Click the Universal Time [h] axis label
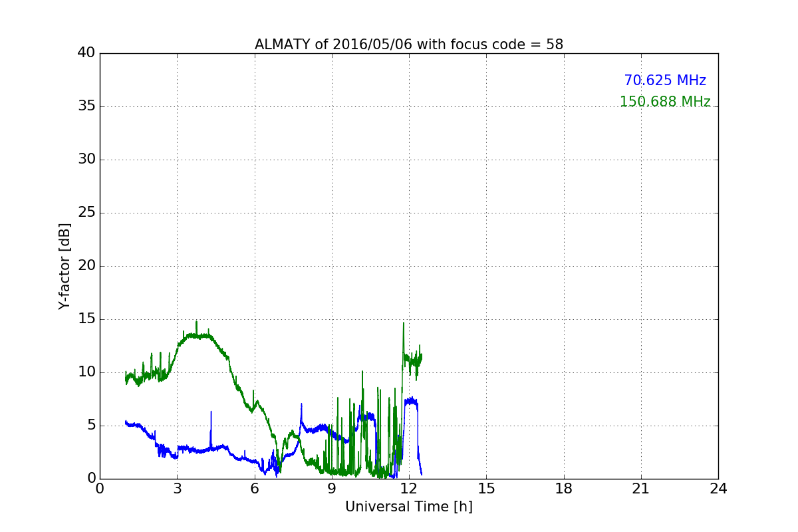Image resolution: width=798 pixels, height=532 pixels. [x=409, y=507]
